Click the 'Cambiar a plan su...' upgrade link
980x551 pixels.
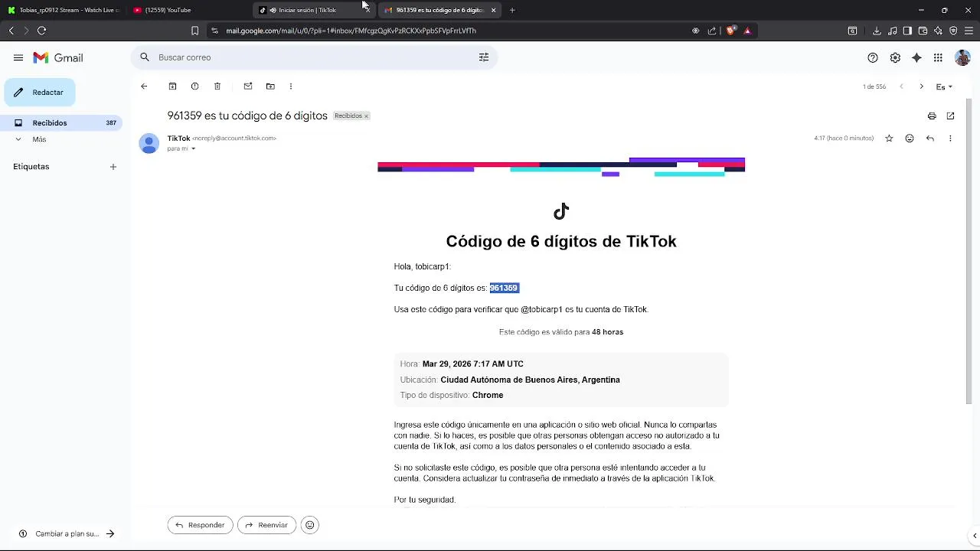(x=67, y=534)
